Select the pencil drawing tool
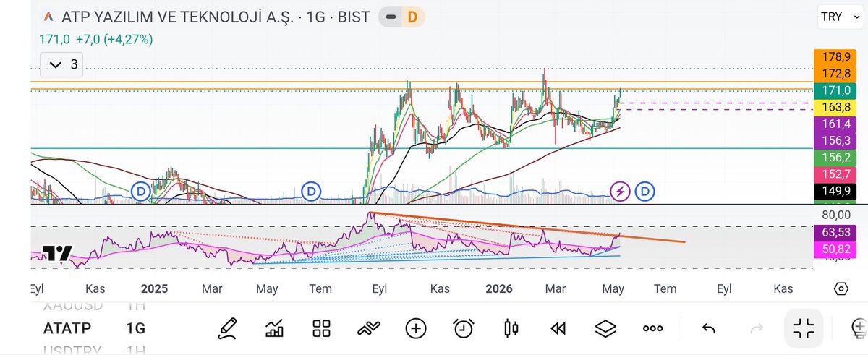The width and height of the screenshot is (868, 355). pos(228,328)
